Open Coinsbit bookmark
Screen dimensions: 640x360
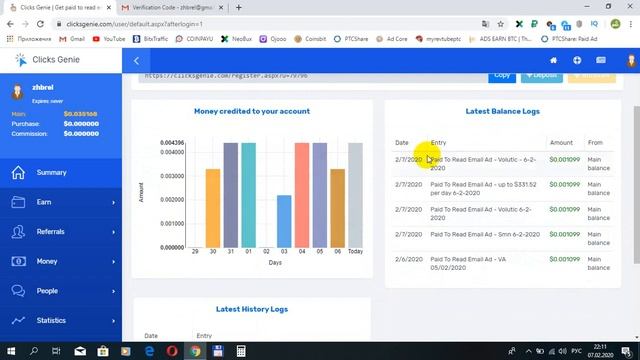(310, 39)
